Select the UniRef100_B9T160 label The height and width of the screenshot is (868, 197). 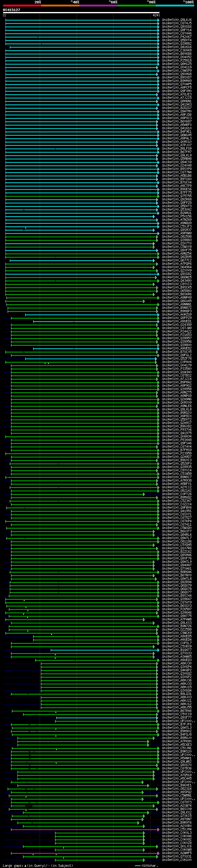177,179
